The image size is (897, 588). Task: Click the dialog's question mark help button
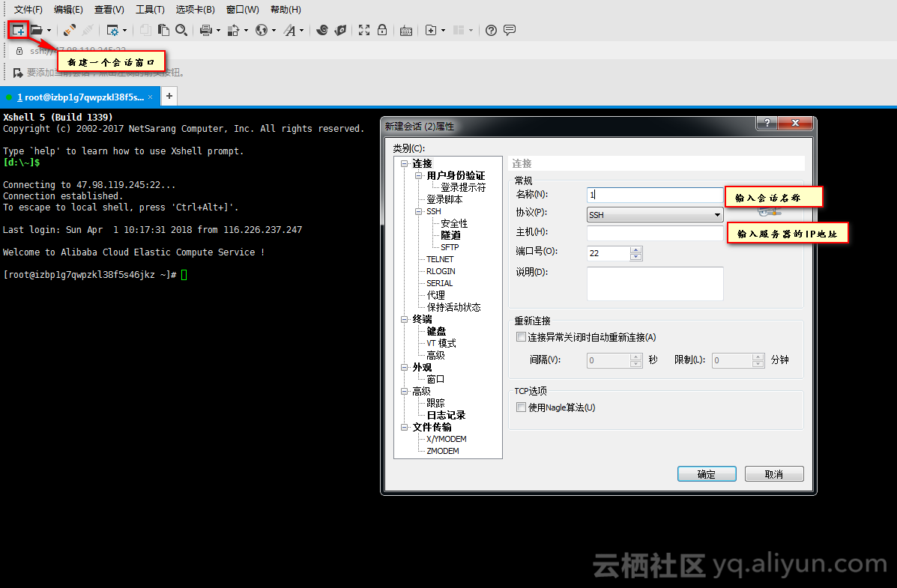(767, 123)
